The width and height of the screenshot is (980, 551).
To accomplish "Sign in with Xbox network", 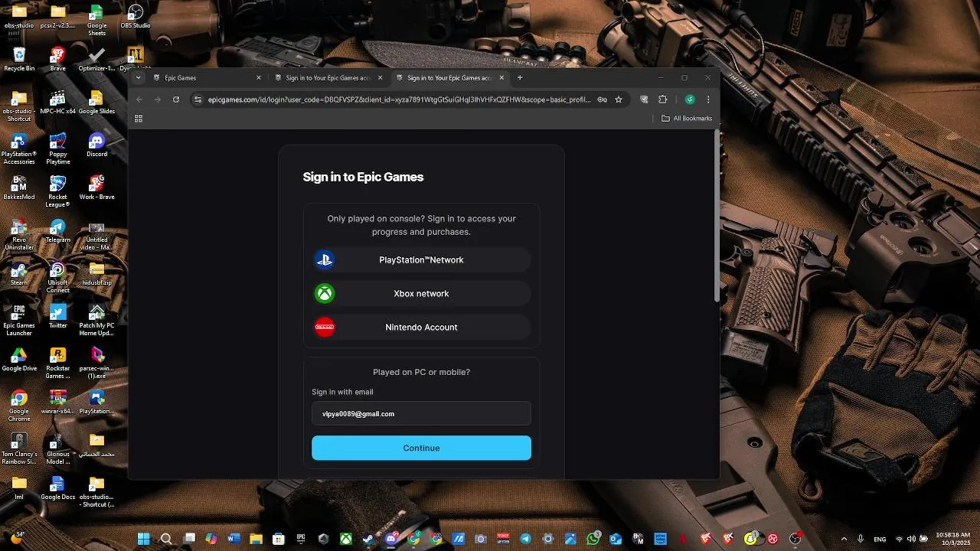I will (421, 294).
